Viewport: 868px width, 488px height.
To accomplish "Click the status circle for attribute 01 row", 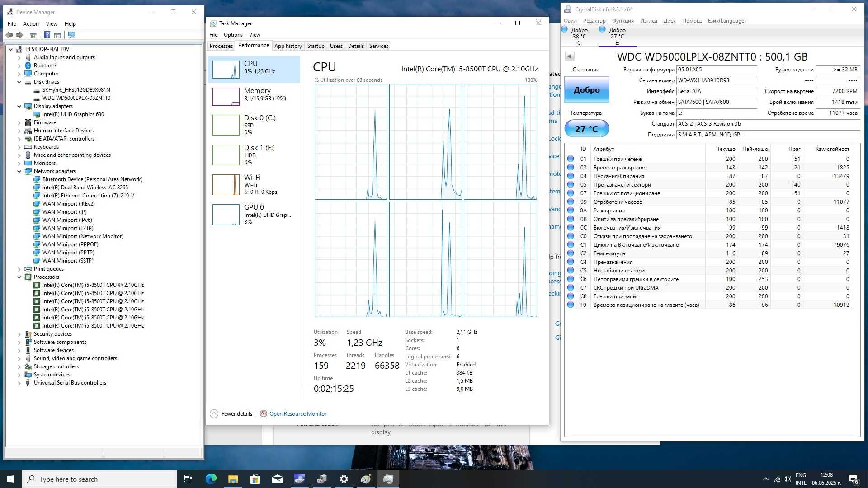I will (571, 159).
